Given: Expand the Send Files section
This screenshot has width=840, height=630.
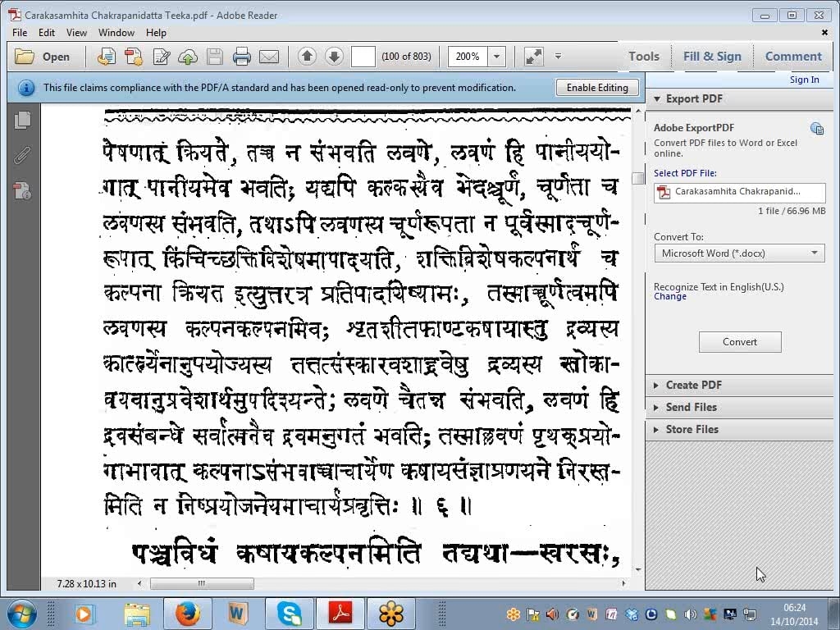Looking at the screenshot, I should (691, 407).
